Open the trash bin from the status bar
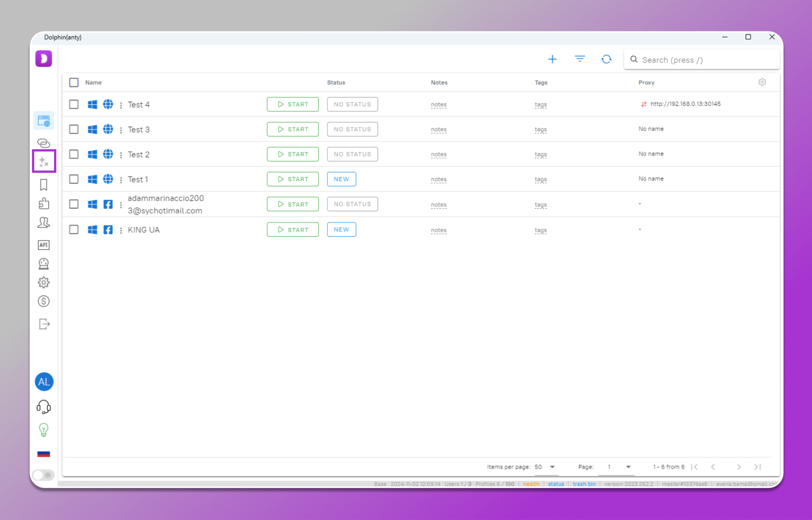 (x=584, y=484)
